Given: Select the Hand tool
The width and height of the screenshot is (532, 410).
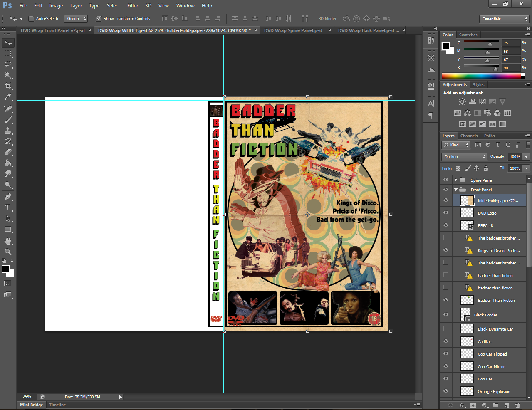Looking at the screenshot, I should (x=8, y=241).
